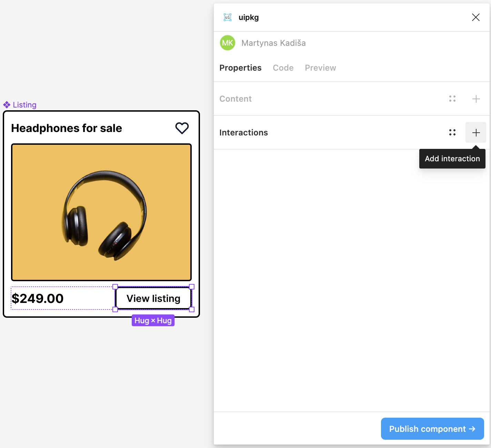Select the headphones product image
Screen dimensions: 491x448
click(101, 212)
